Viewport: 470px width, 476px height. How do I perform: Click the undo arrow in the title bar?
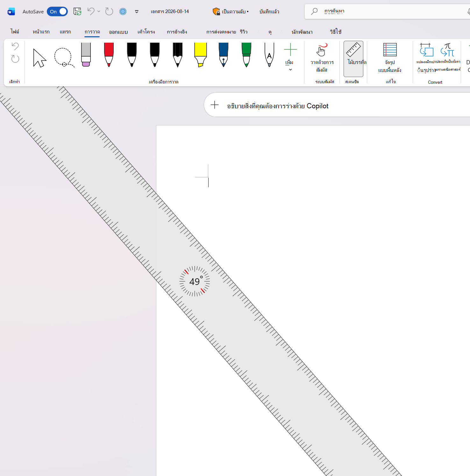click(x=91, y=11)
